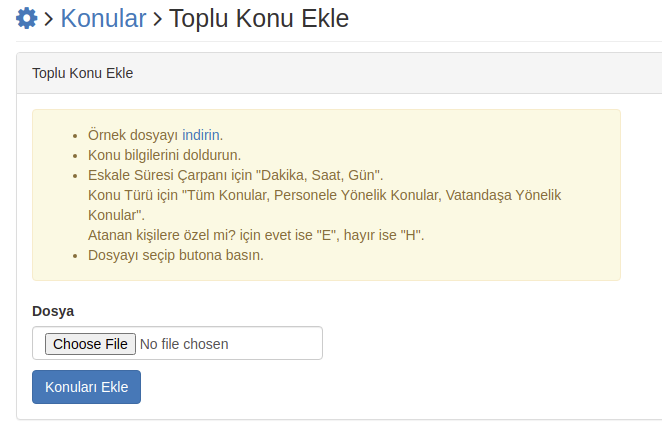Click the chevron right after the gear icon
The image size is (662, 446).
coord(49,19)
